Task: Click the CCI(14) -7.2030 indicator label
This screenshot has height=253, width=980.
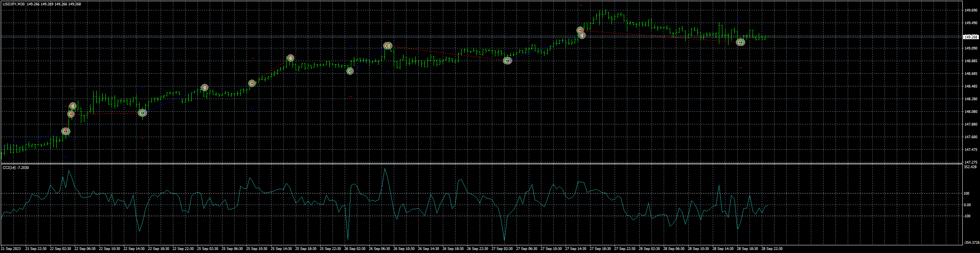Action: click(16, 168)
